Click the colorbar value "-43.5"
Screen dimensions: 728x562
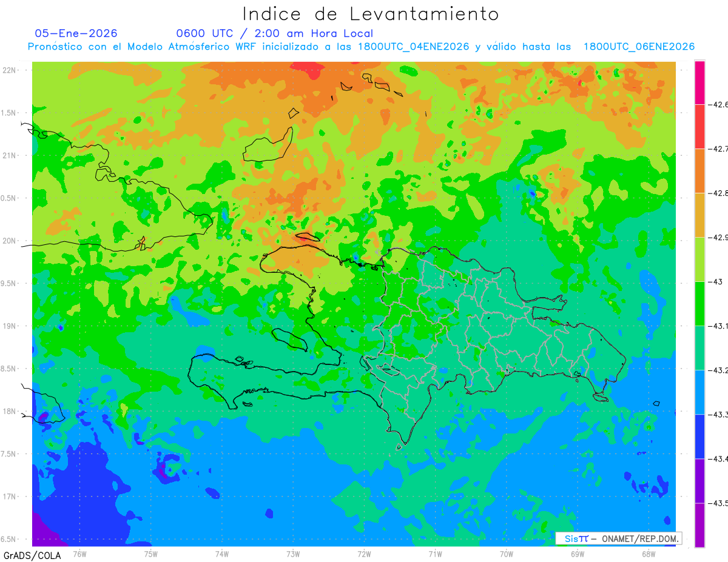718,503
